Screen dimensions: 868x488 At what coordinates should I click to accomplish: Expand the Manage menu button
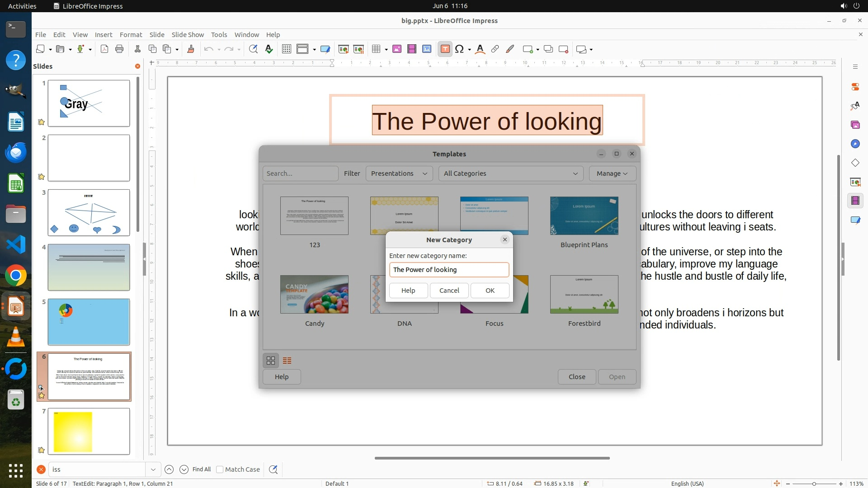click(x=612, y=174)
